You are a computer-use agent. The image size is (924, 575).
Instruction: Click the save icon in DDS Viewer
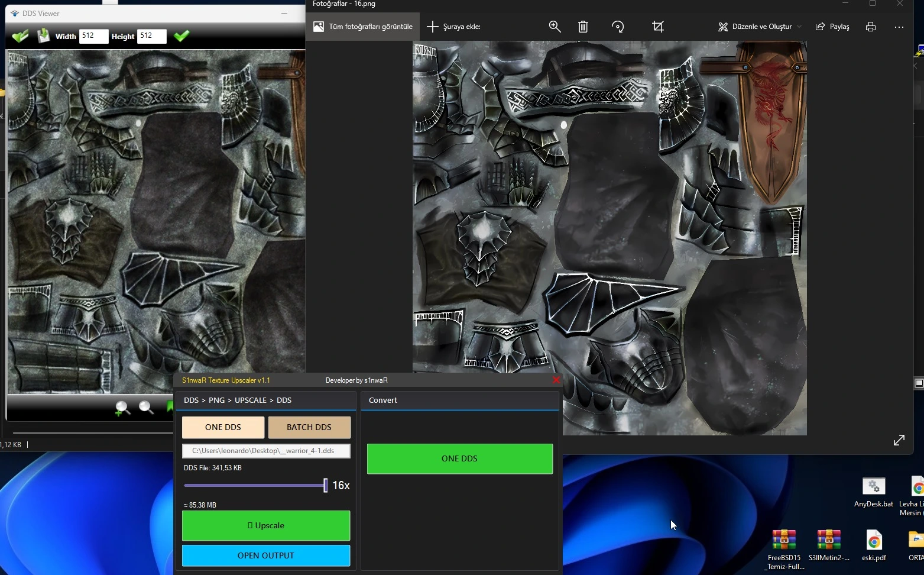pyautogui.click(x=43, y=36)
